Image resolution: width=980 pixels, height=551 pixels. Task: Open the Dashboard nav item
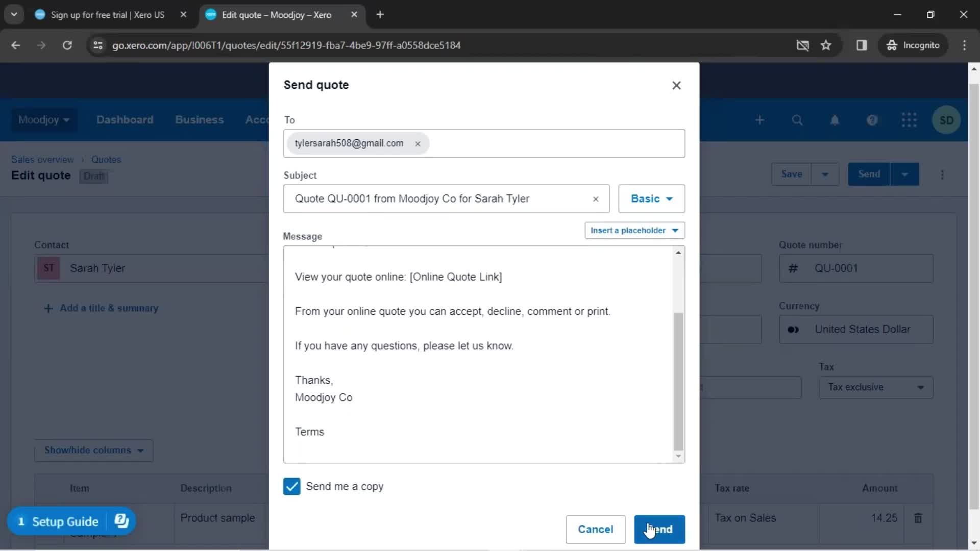coord(125,120)
